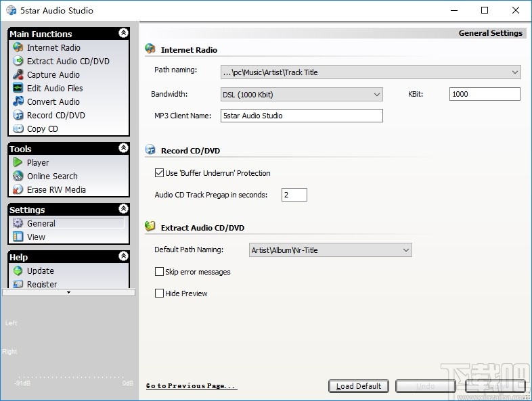Follow the Go to Previous Page link

[192, 385]
